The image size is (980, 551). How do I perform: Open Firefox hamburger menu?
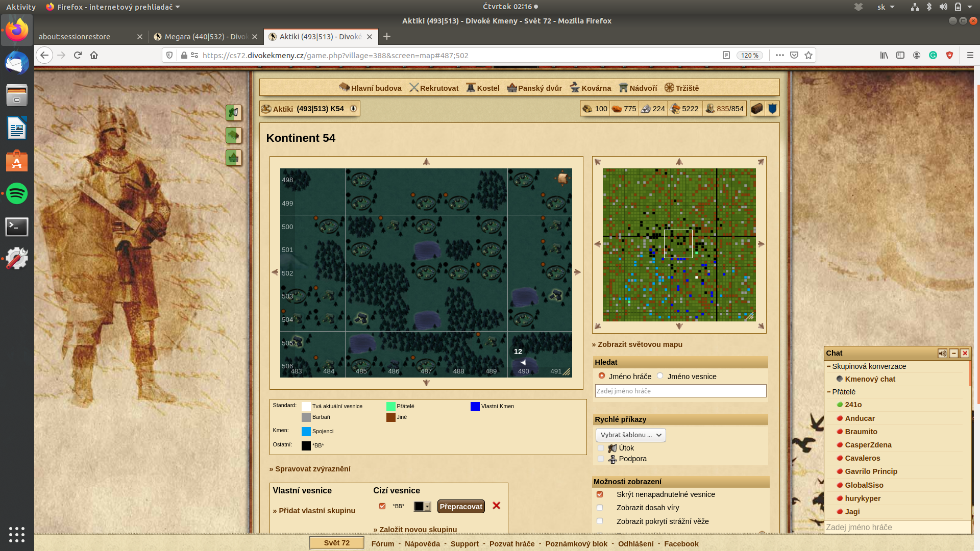tap(970, 55)
